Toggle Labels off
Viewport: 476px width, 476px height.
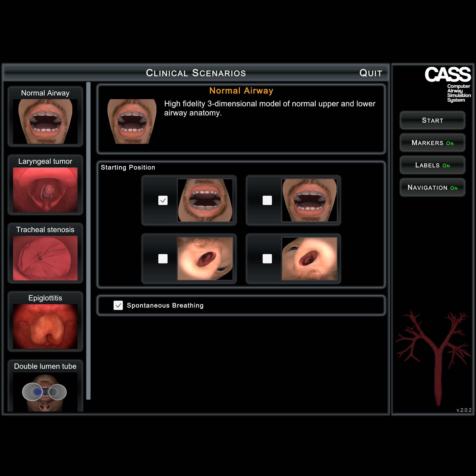[432, 165]
